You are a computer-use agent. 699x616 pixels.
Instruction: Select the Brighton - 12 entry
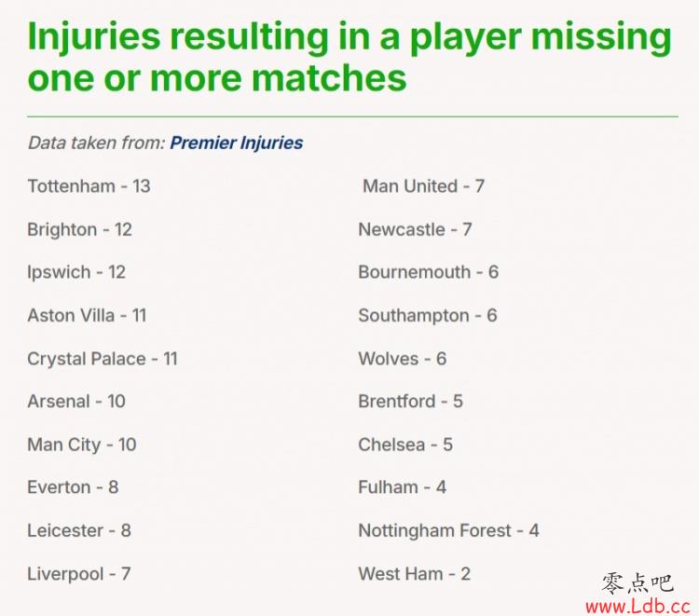point(79,229)
